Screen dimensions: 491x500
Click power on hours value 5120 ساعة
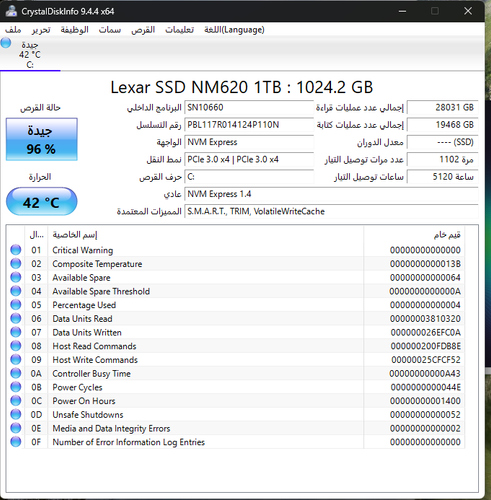[443, 177]
